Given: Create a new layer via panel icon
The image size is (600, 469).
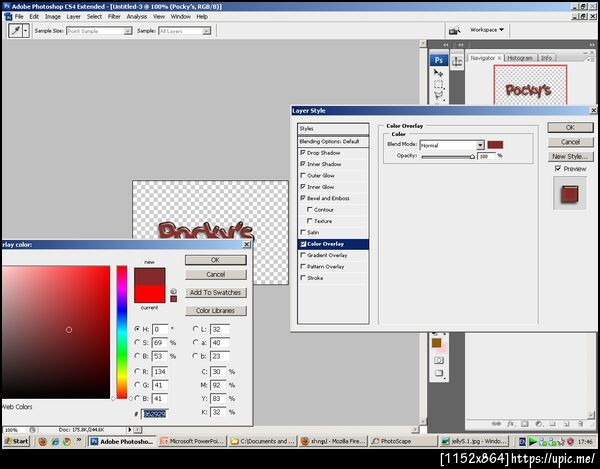Looking at the screenshot, I should pos(566,424).
